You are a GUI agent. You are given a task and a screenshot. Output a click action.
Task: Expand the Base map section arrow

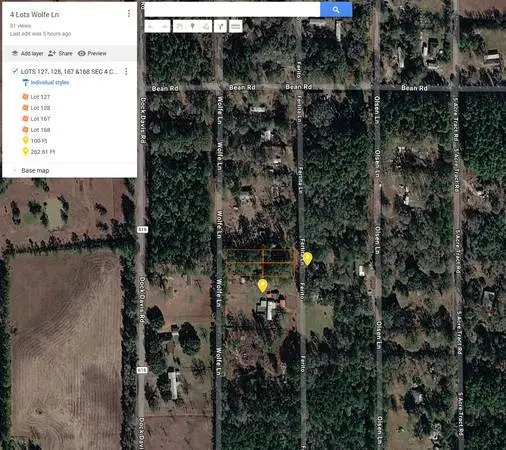(x=14, y=170)
